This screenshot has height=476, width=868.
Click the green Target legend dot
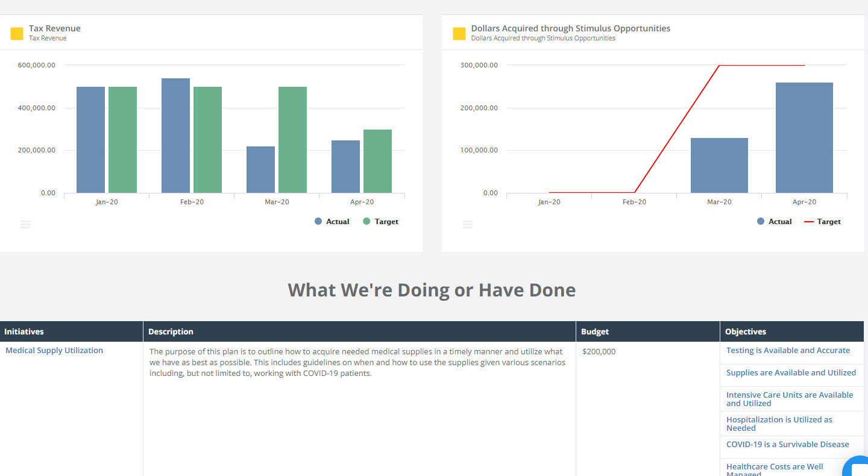366,221
